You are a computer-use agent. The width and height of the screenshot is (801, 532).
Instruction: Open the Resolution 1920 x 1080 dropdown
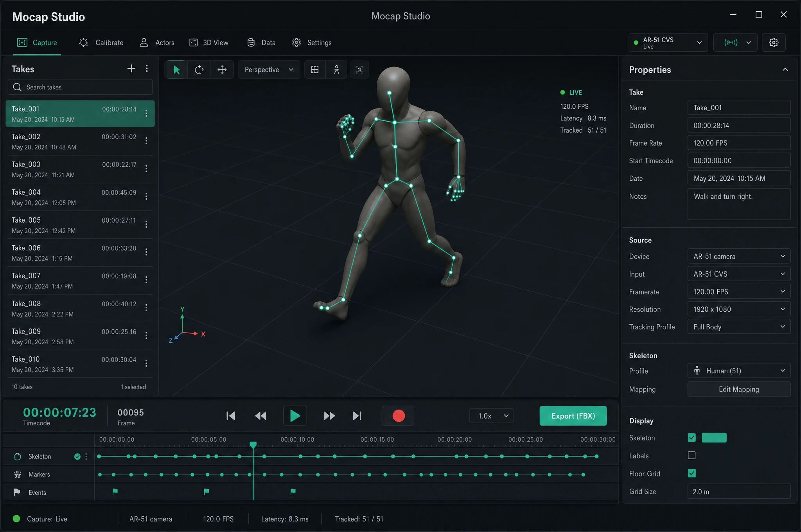tap(739, 309)
